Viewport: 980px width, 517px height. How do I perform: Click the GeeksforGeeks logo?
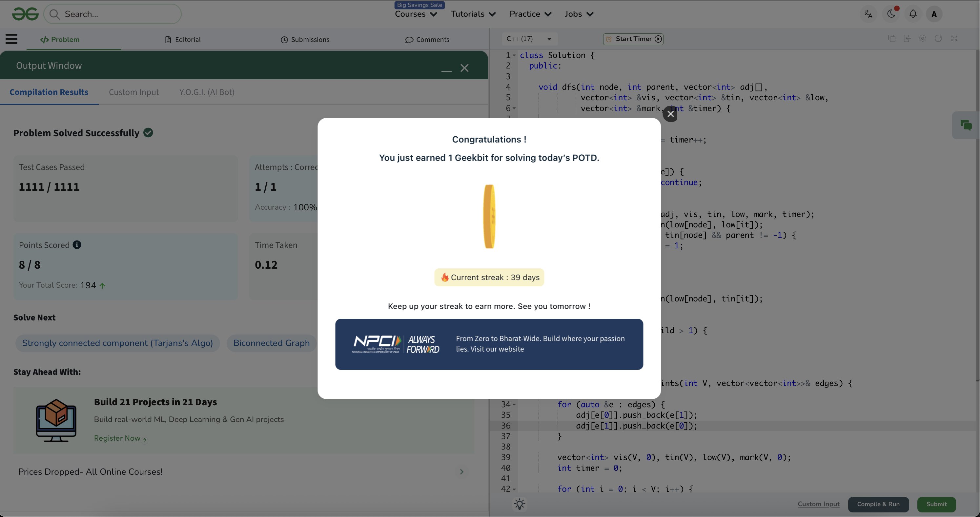pos(25,14)
